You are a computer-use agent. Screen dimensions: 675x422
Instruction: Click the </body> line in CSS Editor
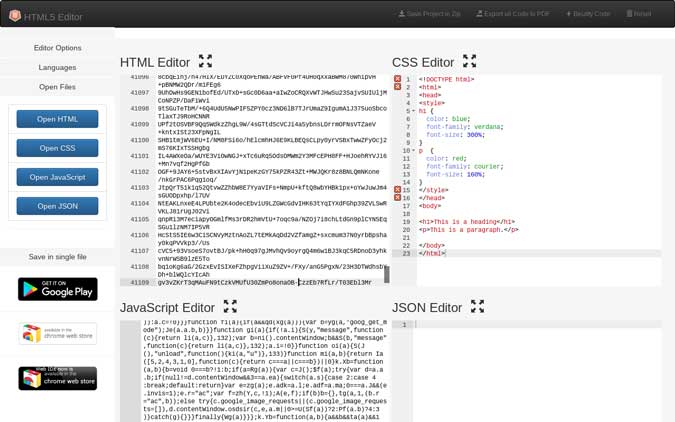click(x=432, y=245)
